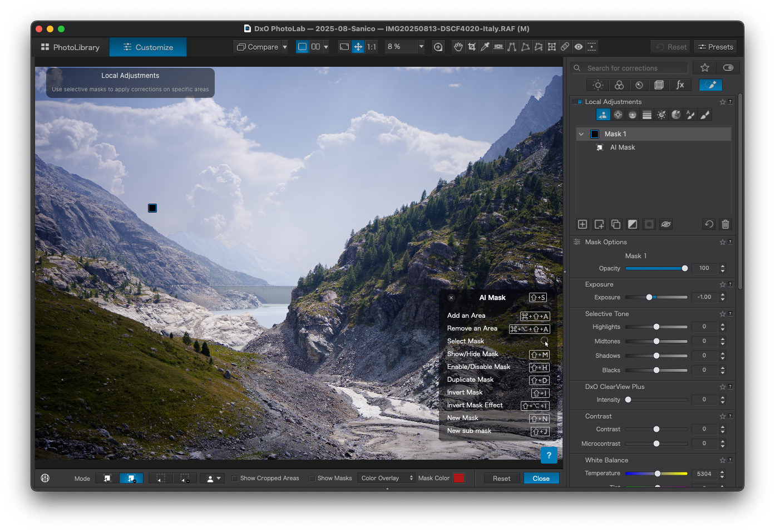Screen dimensions: 775x532
Task: Click the trash icon to delete mask
Action: click(725, 224)
